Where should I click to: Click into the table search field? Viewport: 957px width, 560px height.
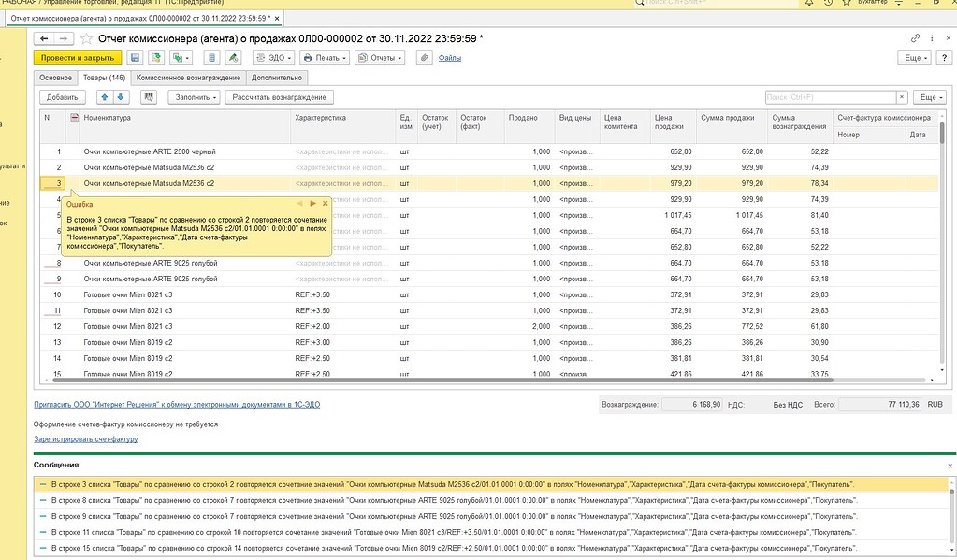pyautogui.click(x=830, y=97)
